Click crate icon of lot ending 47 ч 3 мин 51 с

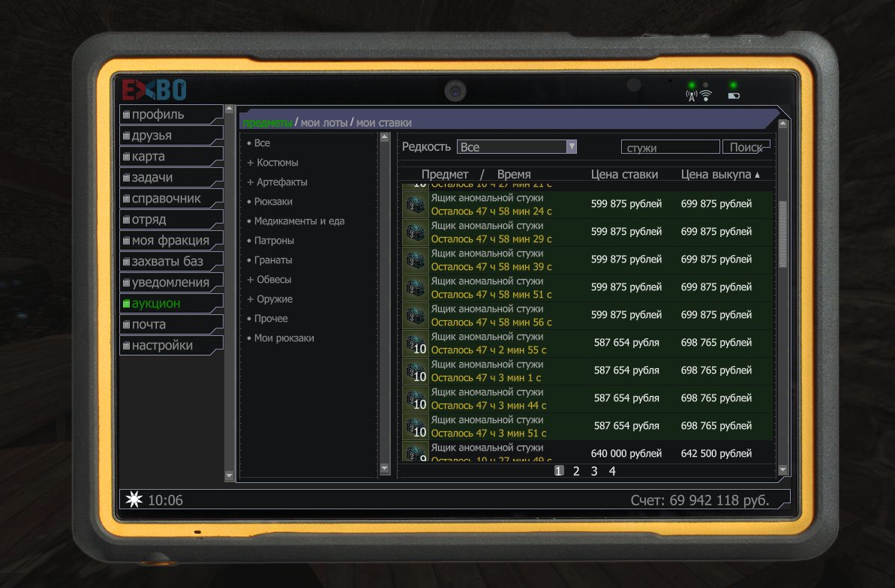pos(415,427)
